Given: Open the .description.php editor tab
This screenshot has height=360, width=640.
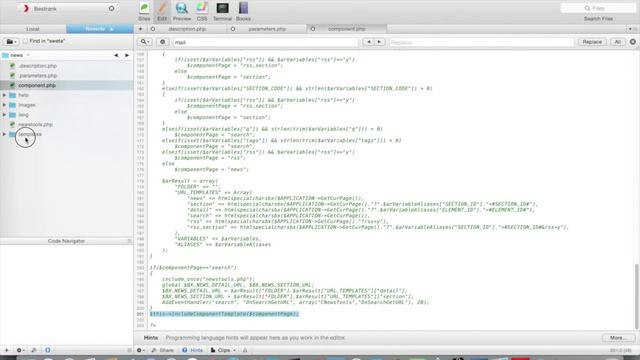Looking at the screenshot, I should [187, 29].
